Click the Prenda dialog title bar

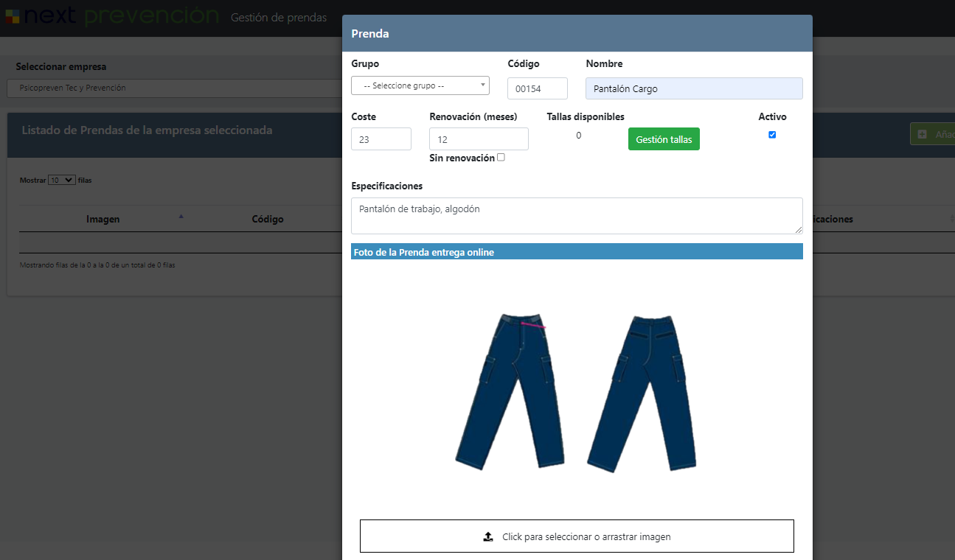pos(577,33)
